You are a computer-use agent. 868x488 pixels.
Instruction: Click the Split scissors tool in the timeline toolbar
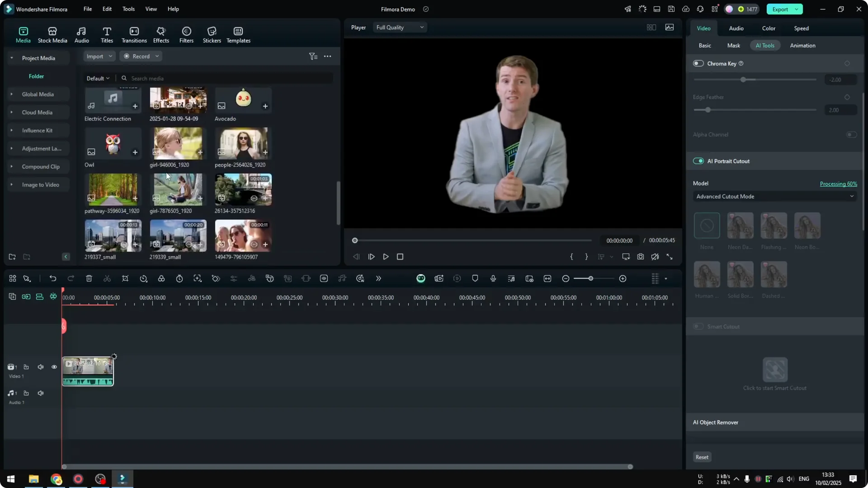coord(107,278)
